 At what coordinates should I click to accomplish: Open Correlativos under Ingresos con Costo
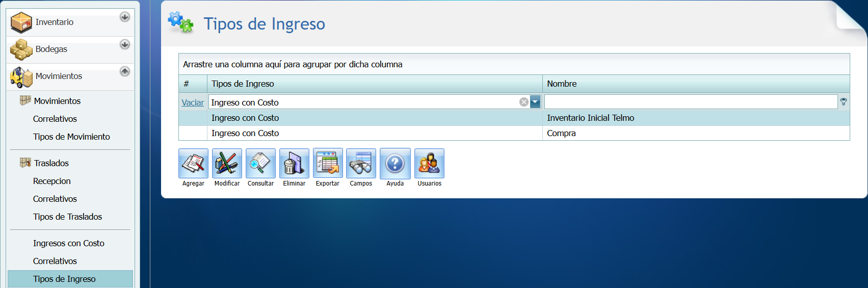pos(55,261)
